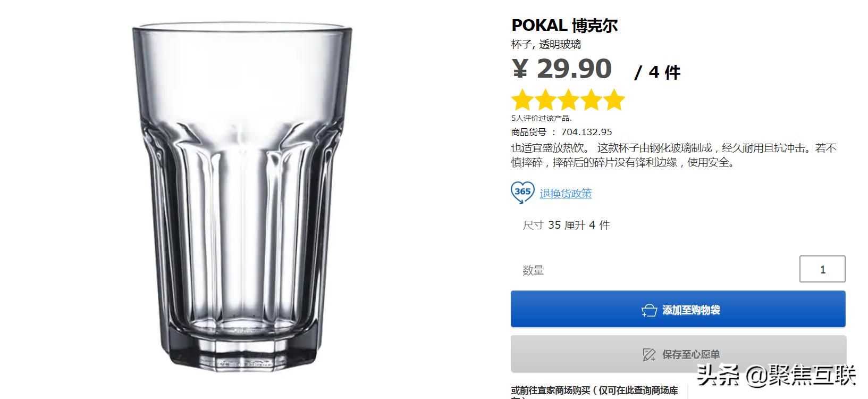
Task: Click the fourth yellow rating star
Action: click(x=591, y=101)
